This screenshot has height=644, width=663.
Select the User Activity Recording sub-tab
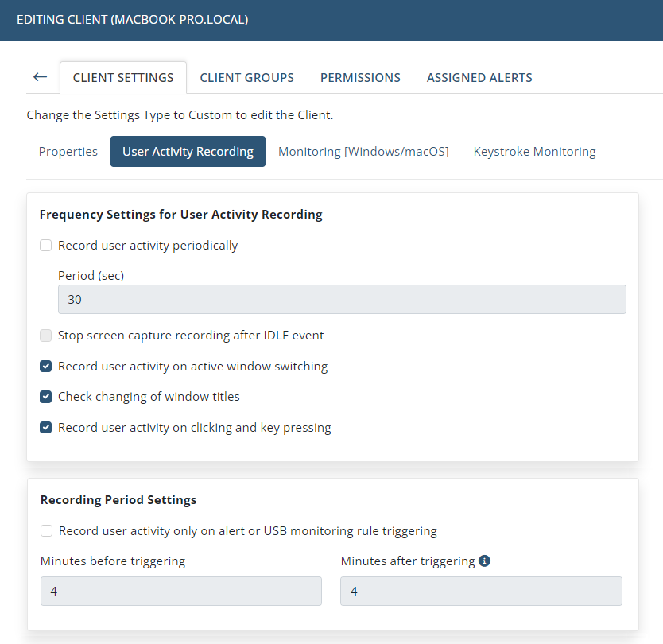(x=188, y=151)
